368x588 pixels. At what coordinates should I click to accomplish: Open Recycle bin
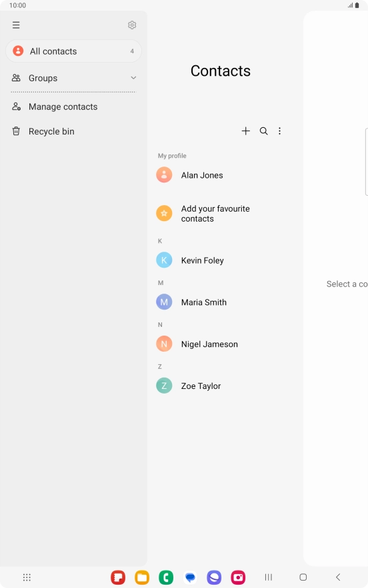click(x=73, y=132)
